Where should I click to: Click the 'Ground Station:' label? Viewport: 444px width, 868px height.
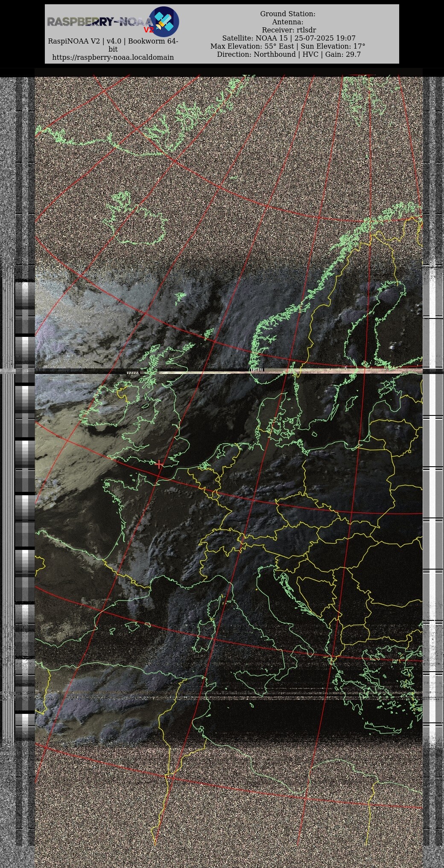point(288,14)
